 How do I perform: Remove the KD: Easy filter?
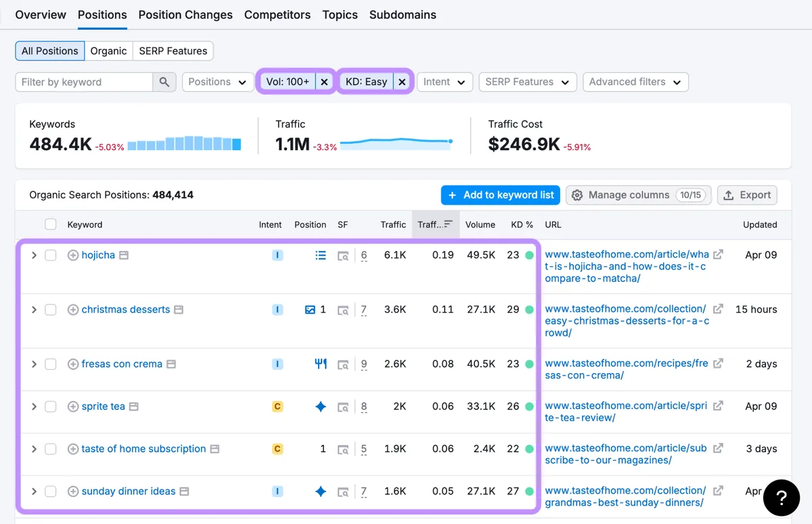402,82
